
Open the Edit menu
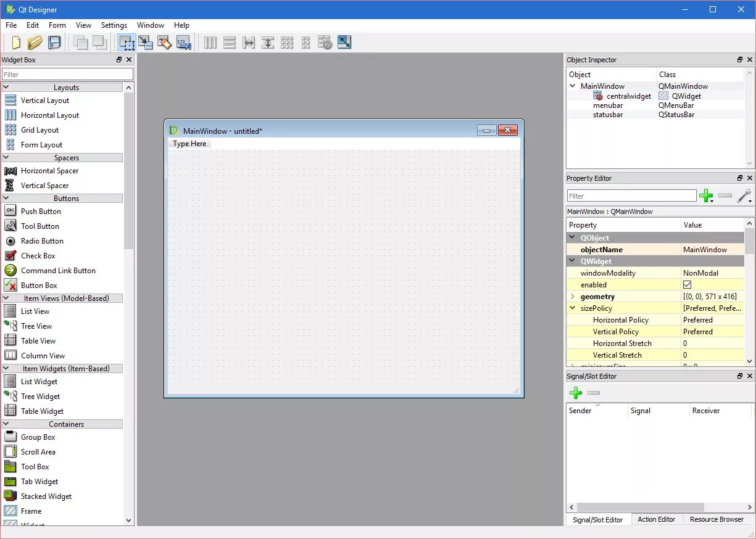(33, 25)
